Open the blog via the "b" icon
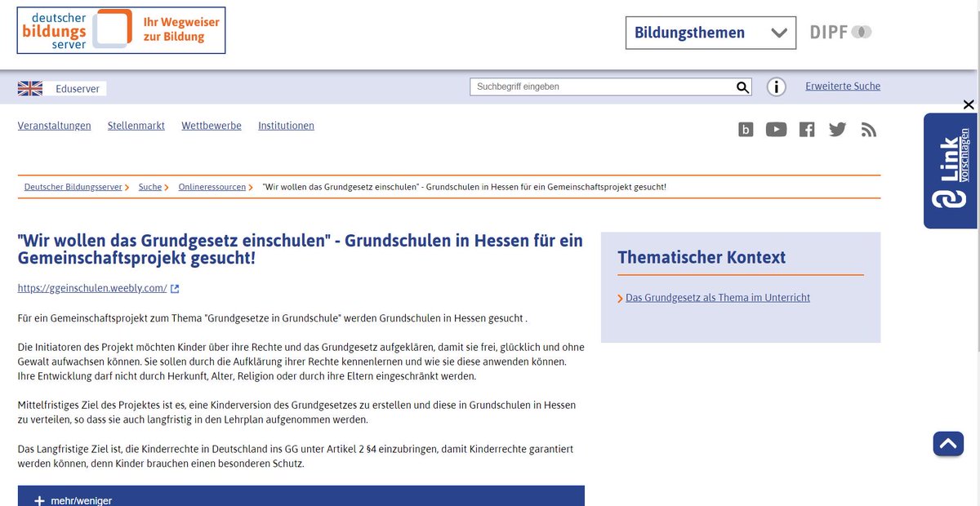 (745, 129)
